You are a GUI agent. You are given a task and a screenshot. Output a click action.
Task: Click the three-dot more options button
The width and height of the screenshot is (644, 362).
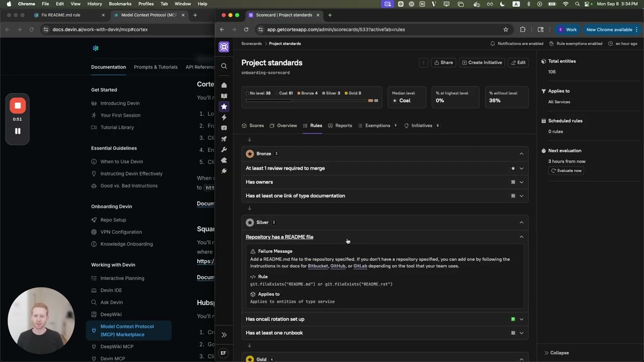point(424,63)
